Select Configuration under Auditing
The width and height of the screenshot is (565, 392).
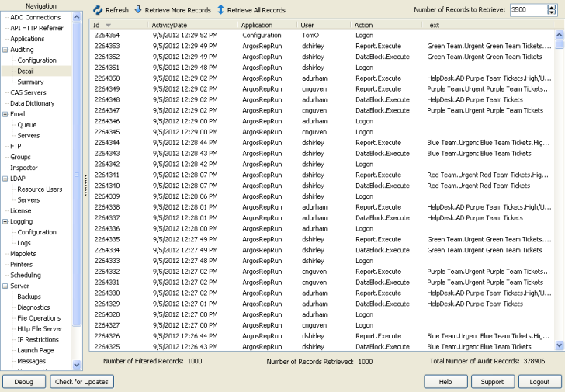[36, 61]
